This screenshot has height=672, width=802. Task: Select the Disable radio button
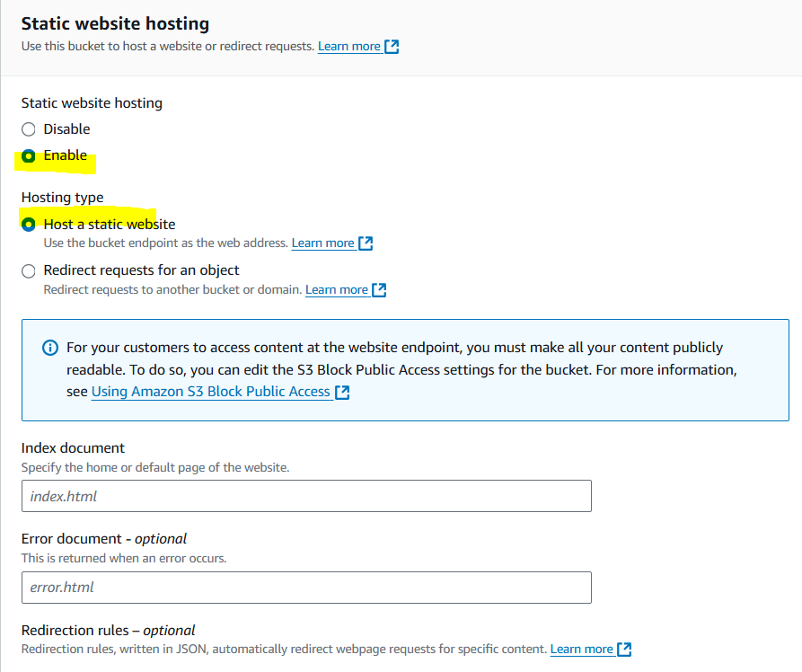29,129
